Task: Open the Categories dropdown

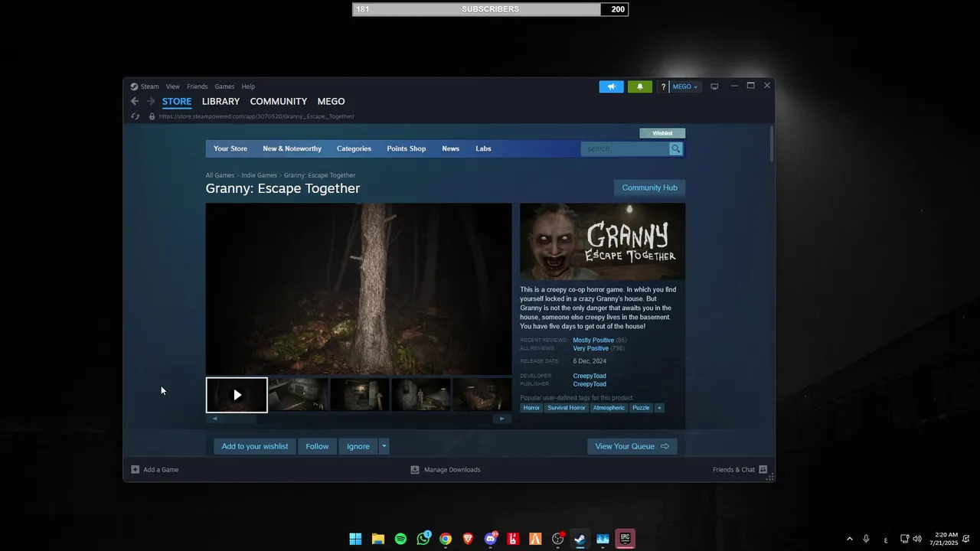Action: coord(354,148)
